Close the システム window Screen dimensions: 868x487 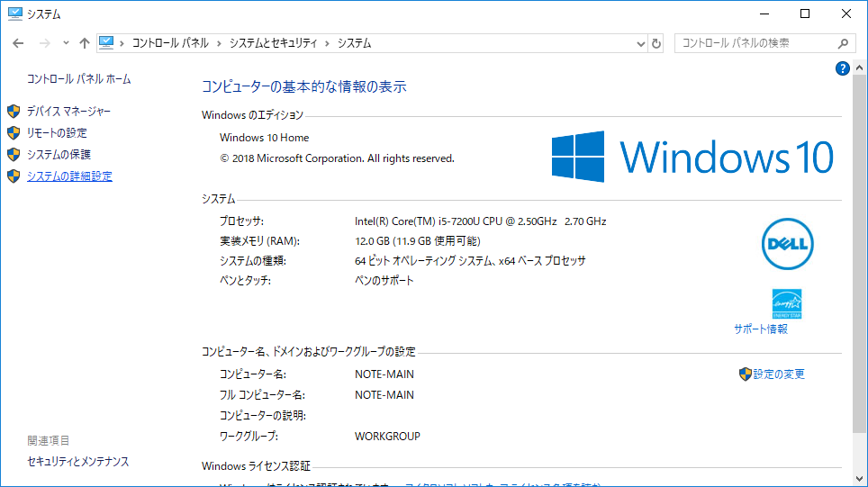(x=846, y=14)
